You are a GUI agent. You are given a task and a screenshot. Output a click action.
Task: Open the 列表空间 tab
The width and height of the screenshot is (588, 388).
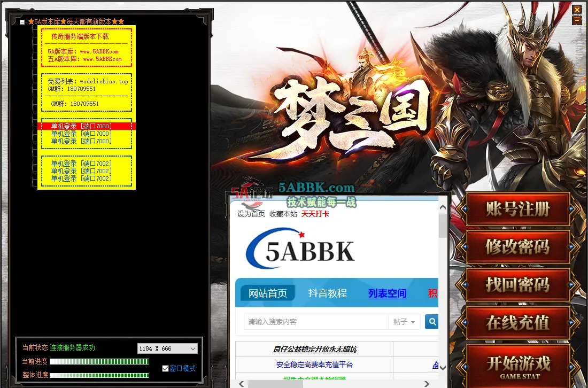click(x=388, y=293)
